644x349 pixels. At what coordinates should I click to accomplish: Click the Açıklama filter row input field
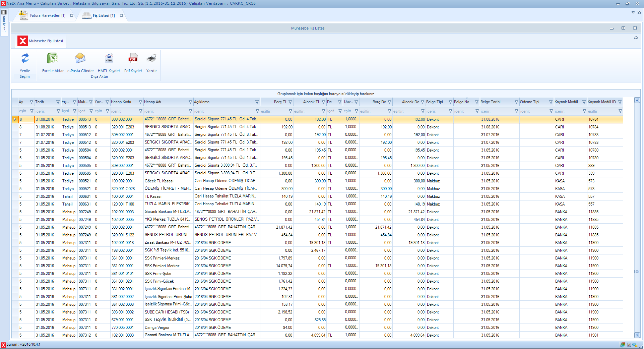[x=224, y=111]
